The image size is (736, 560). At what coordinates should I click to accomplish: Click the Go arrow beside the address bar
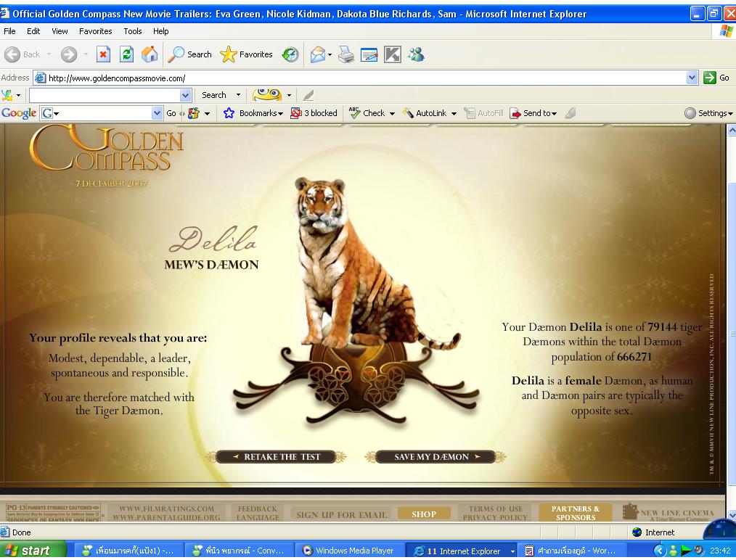tap(716, 78)
